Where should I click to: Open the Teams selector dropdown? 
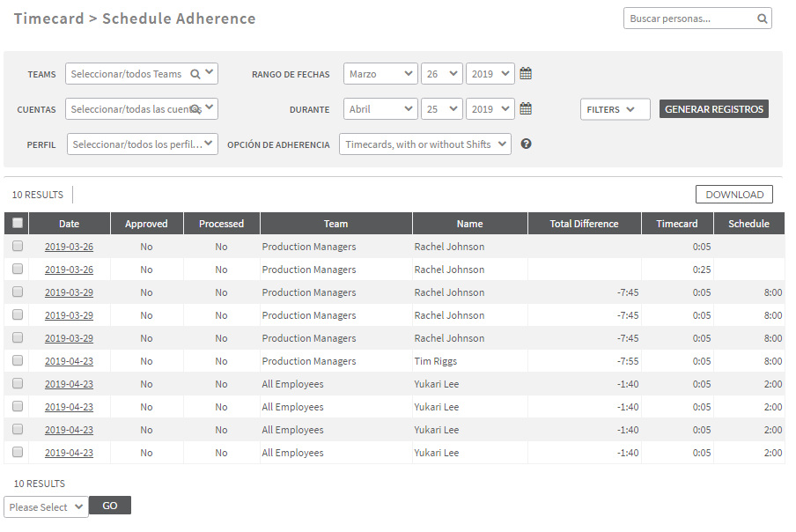[x=142, y=74]
